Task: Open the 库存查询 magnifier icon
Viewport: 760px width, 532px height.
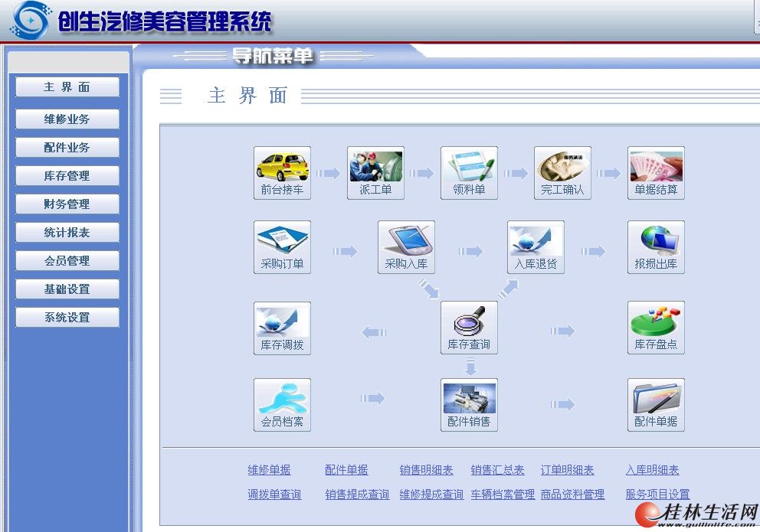Action: (469, 328)
